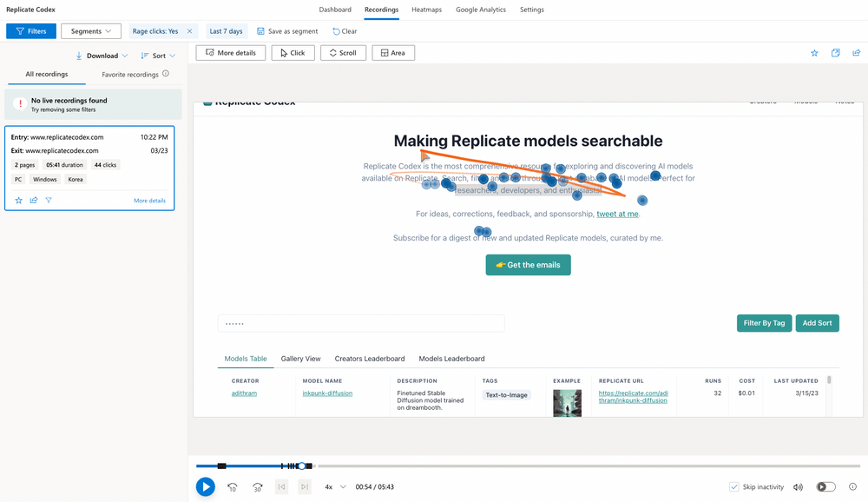Switch to All recordings tab

pyautogui.click(x=47, y=74)
